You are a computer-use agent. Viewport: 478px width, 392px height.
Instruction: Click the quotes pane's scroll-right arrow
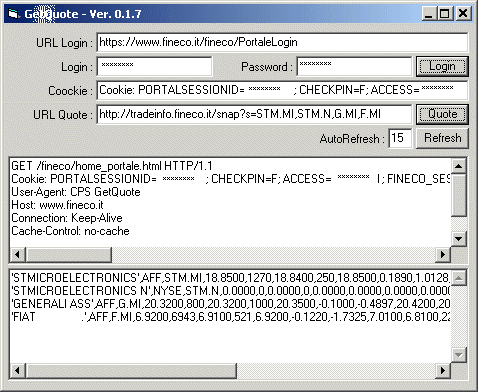pyautogui.click(x=443, y=370)
